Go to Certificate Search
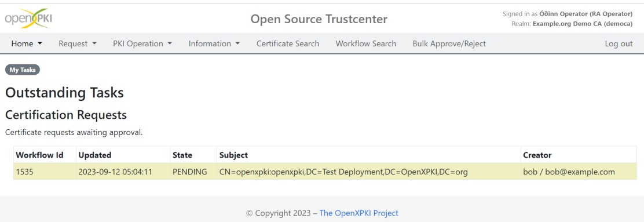This screenshot has width=644, height=222. point(288,43)
